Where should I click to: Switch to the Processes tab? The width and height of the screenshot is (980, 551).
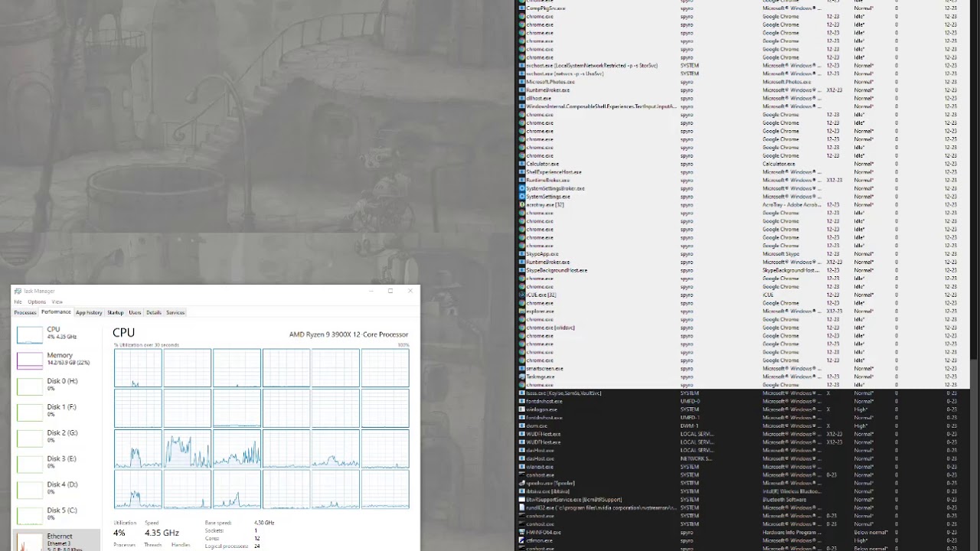pyautogui.click(x=25, y=312)
